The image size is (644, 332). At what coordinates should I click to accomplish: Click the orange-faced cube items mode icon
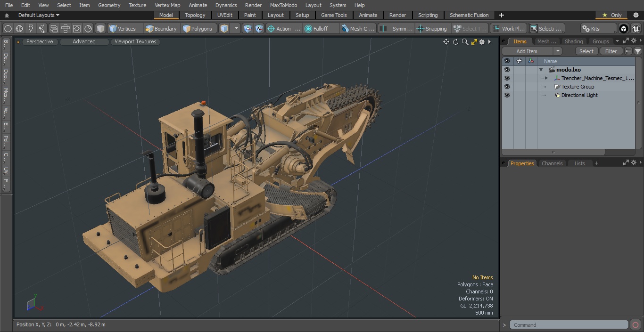click(x=224, y=29)
